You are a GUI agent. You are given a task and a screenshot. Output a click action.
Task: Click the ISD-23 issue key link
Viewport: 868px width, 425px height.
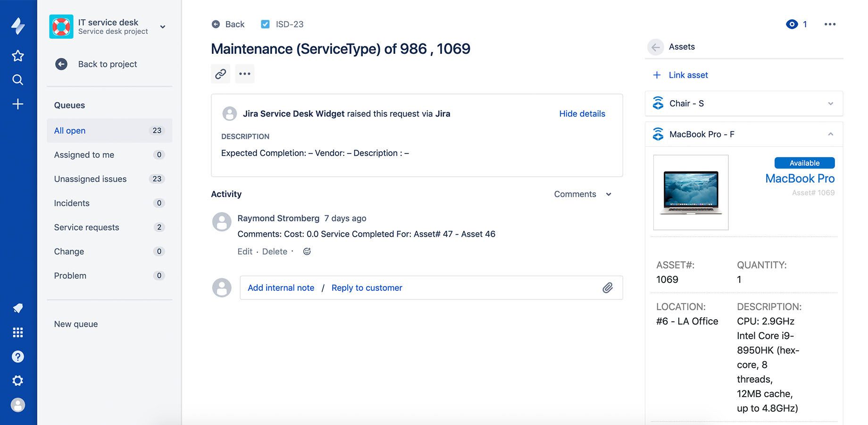click(x=290, y=24)
